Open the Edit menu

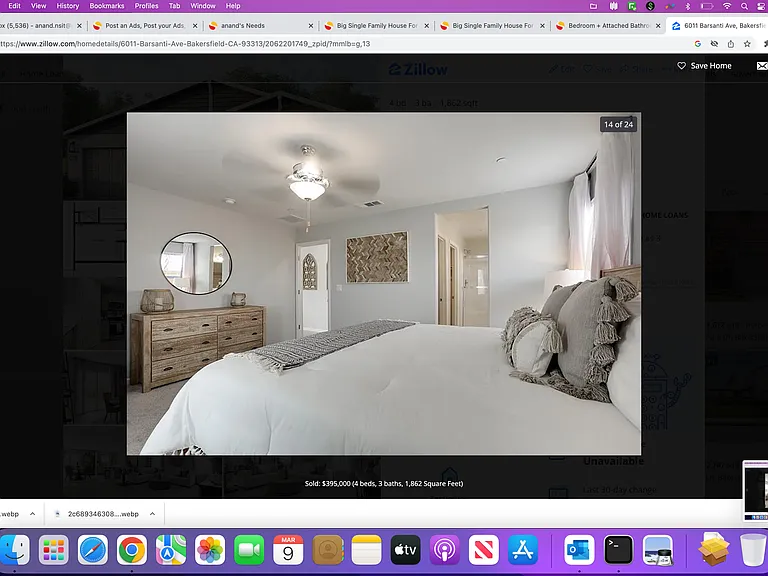tap(14, 6)
